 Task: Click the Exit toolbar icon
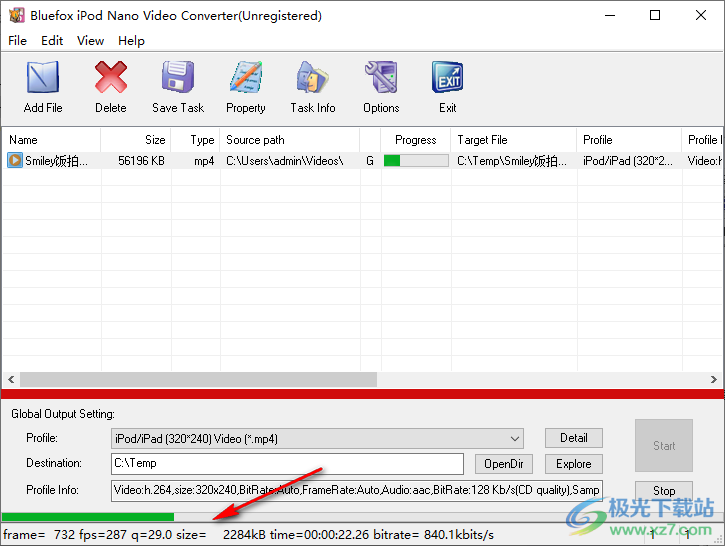pyautogui.click(x=448, y=77)
